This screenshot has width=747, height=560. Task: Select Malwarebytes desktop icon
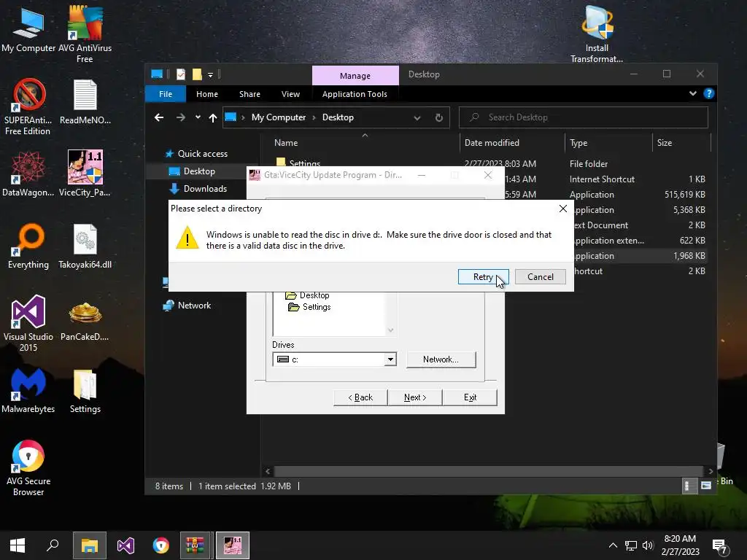pos(28,391)
